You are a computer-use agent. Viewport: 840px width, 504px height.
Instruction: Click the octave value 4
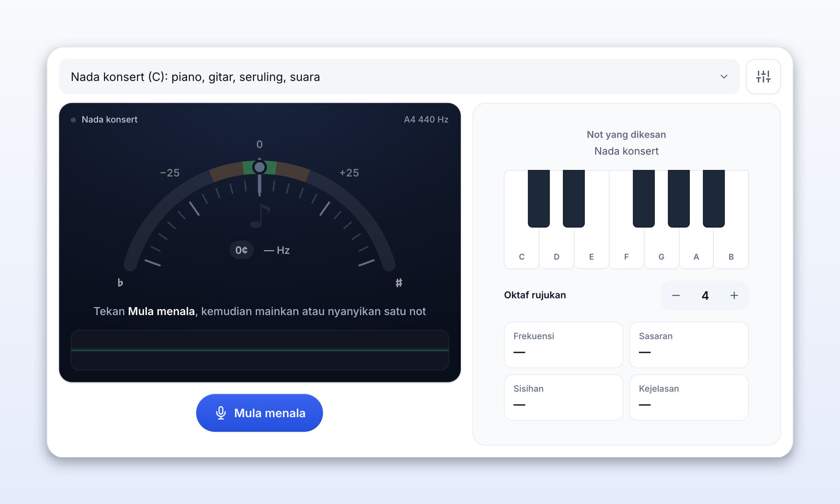point(705,296)
